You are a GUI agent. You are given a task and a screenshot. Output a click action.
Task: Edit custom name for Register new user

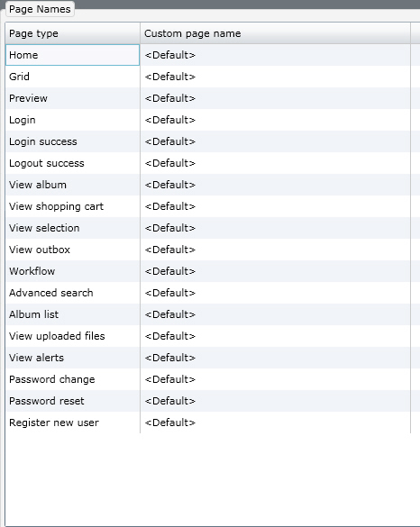(275, 423)
